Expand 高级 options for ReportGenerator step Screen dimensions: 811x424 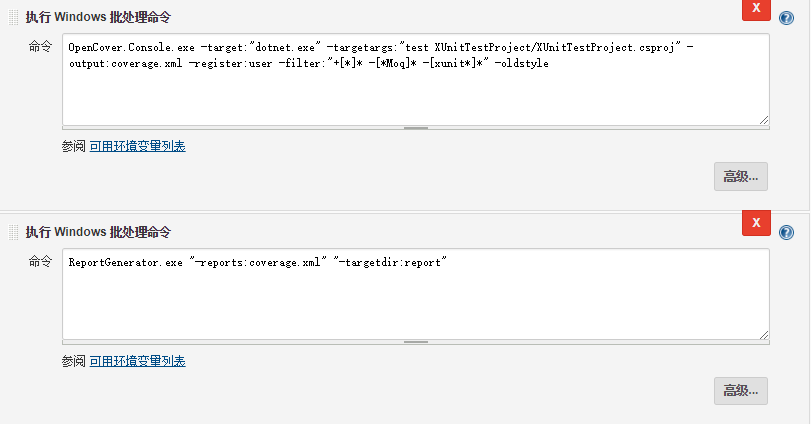[740, 391]
